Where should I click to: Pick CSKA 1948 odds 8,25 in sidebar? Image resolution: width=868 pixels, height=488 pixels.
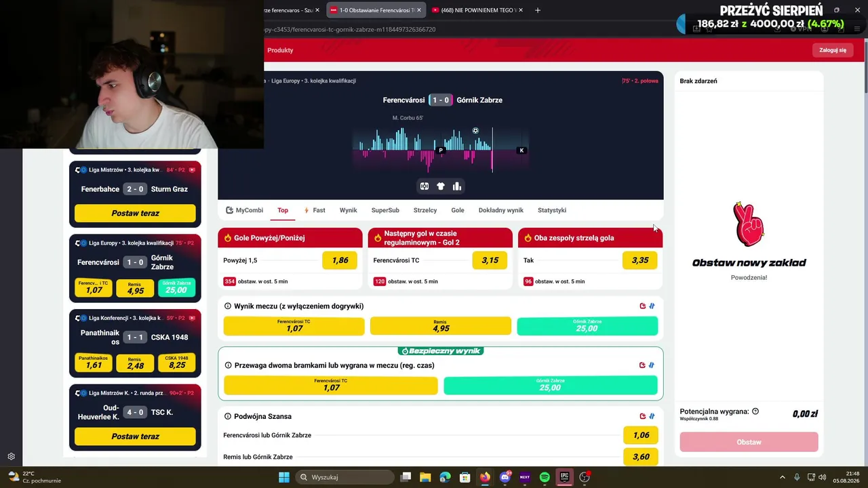pyautogui.click(x=177, y=363)
